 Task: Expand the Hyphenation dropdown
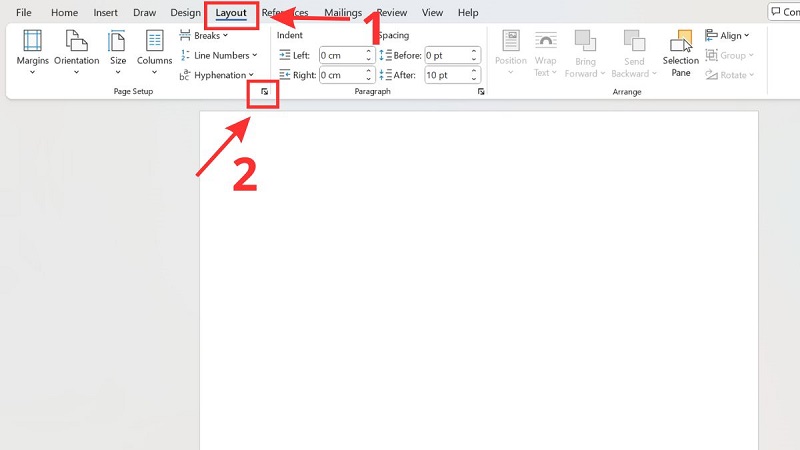coord(216,75)
